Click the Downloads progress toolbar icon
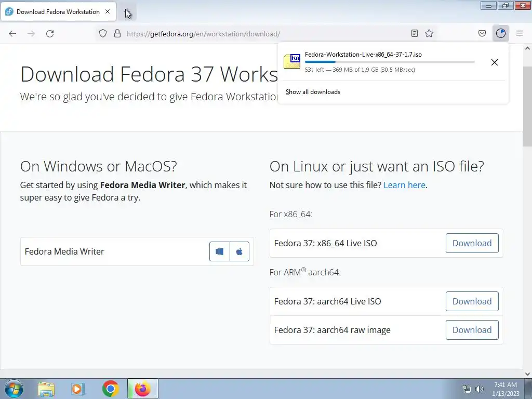Screen dimensions: 532x399 [x=501, y=33]
